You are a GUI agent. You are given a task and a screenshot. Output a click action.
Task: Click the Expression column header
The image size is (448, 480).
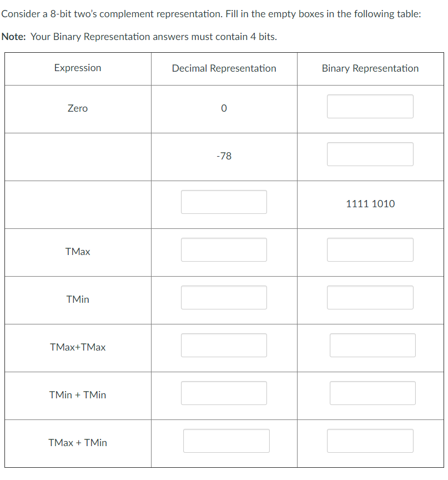pyautogui.click(x=77, y=68)
